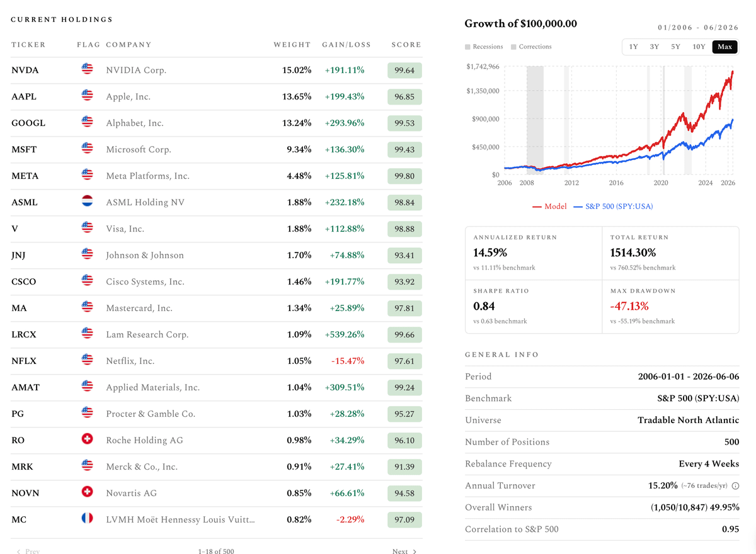The image size is (756, 554).
Task: Click the 99.64 score badge for NVIDIA
Action: point(404,70)
